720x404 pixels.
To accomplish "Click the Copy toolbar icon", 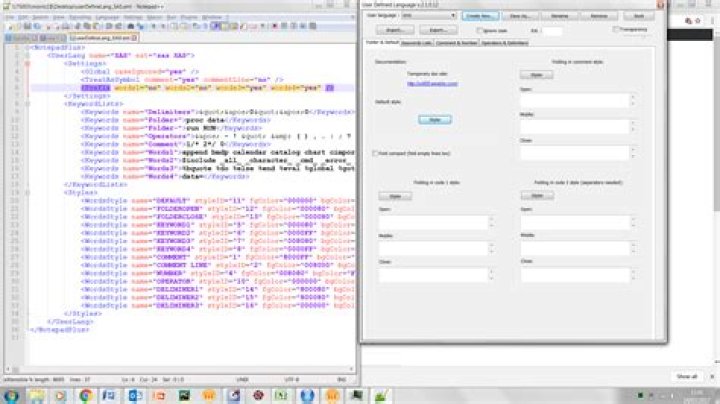I will (87, 26).
